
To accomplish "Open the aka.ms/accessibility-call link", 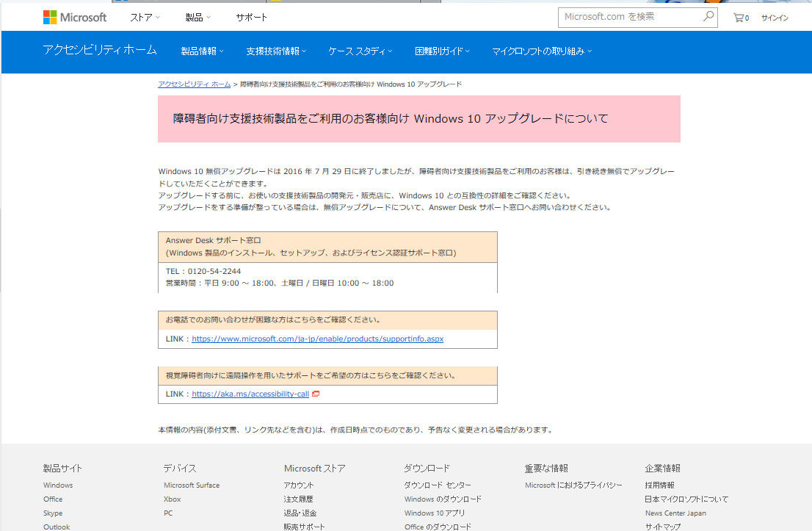I will [250, 394].
